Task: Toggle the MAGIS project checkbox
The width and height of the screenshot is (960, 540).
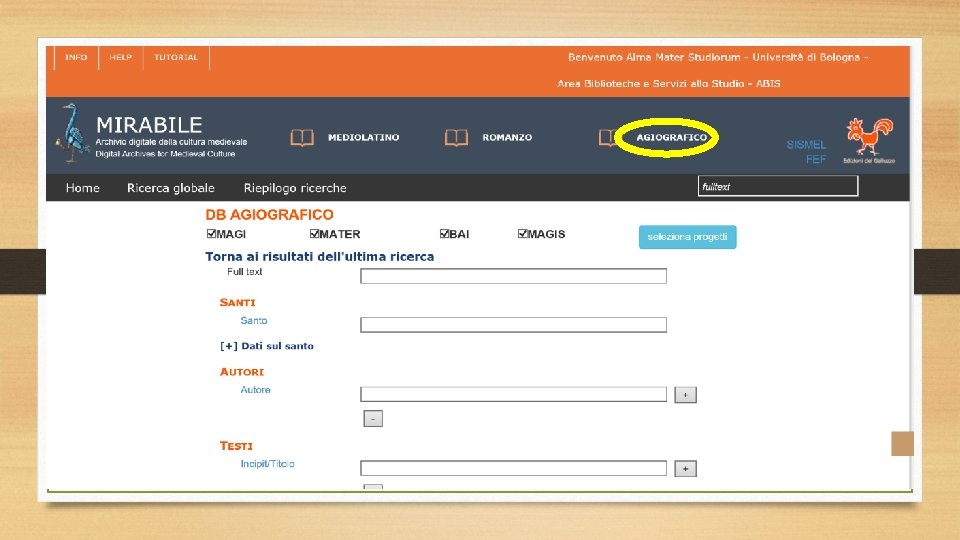Action: 522,233
